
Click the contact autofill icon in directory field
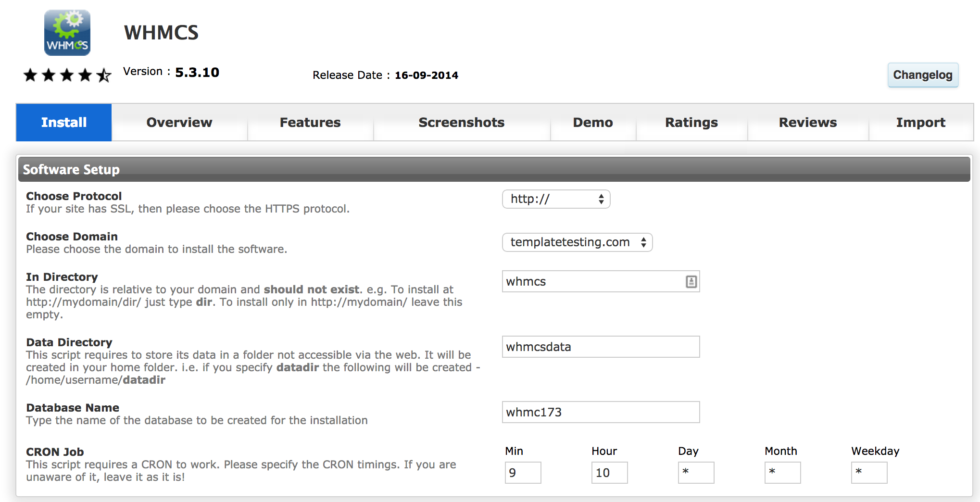pyautogui.click(x=691, y=282)
